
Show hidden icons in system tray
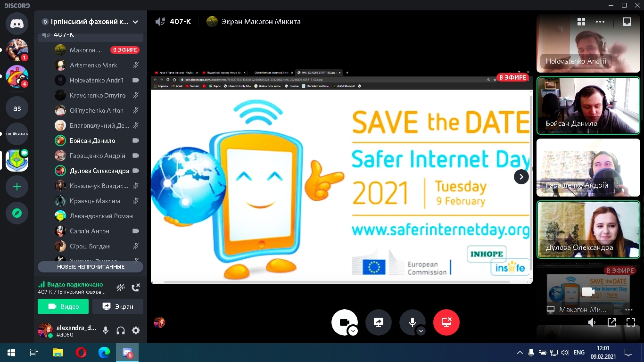click(520, 353)
